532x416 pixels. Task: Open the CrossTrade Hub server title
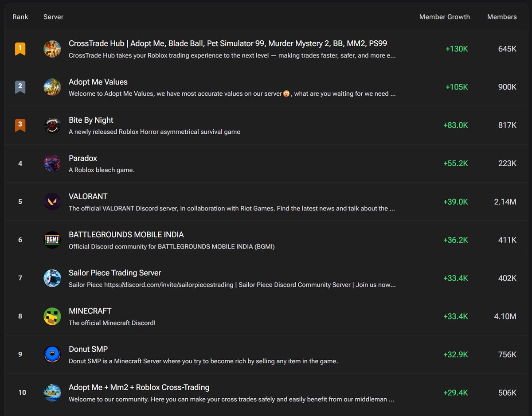tap(228, 43)
